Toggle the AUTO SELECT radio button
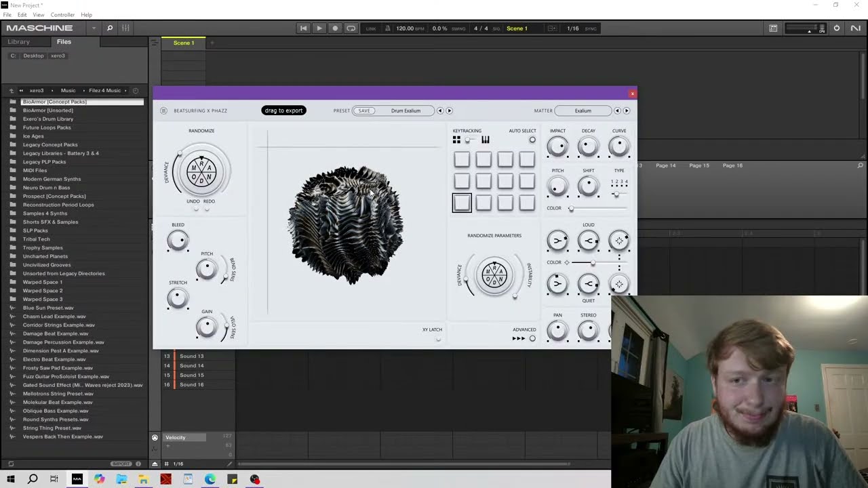Viewport: 868px width, 488px height. pos(532,140)
